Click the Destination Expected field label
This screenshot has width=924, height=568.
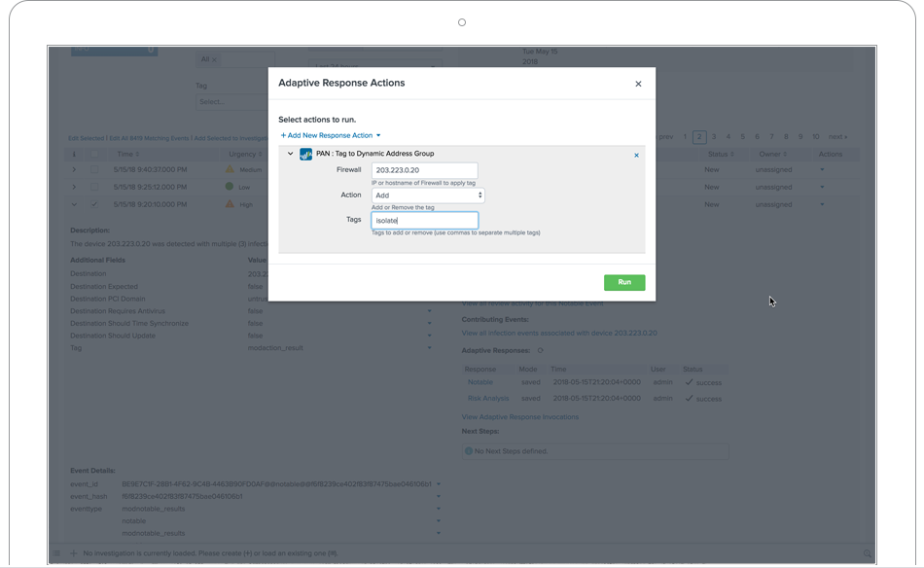point(104,286)
